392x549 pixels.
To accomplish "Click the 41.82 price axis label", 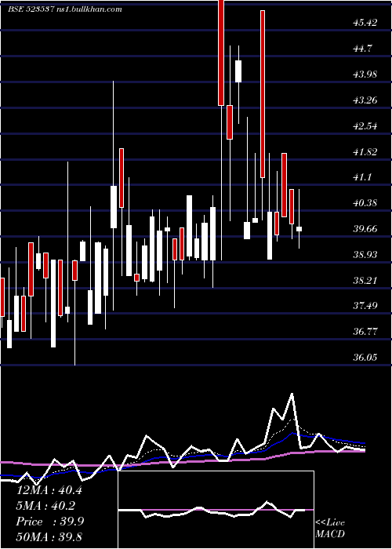I will 365,151.
